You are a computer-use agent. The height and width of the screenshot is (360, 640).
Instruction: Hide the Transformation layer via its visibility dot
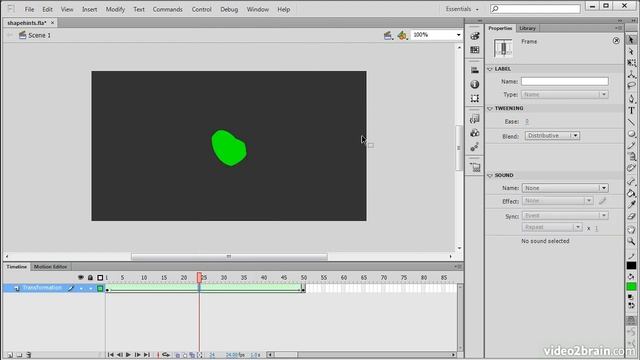click(81, 289)
